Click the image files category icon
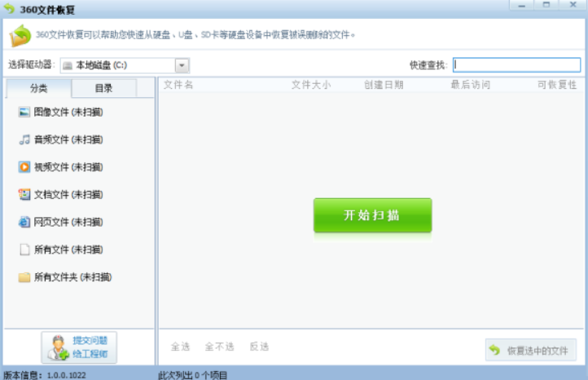 click(x=24, y=112)
